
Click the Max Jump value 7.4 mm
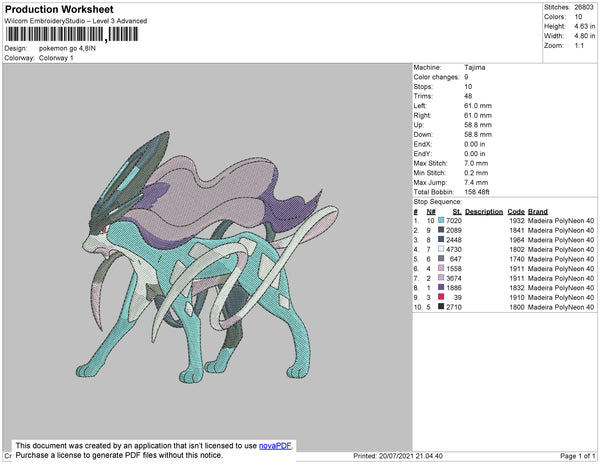pyautogui.click(x=476, y=182)
